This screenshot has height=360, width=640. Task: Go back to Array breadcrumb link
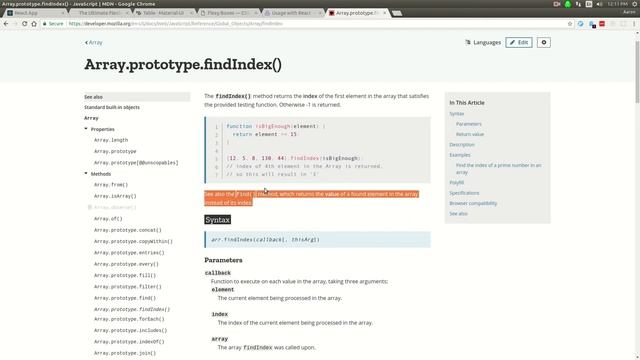94,42
